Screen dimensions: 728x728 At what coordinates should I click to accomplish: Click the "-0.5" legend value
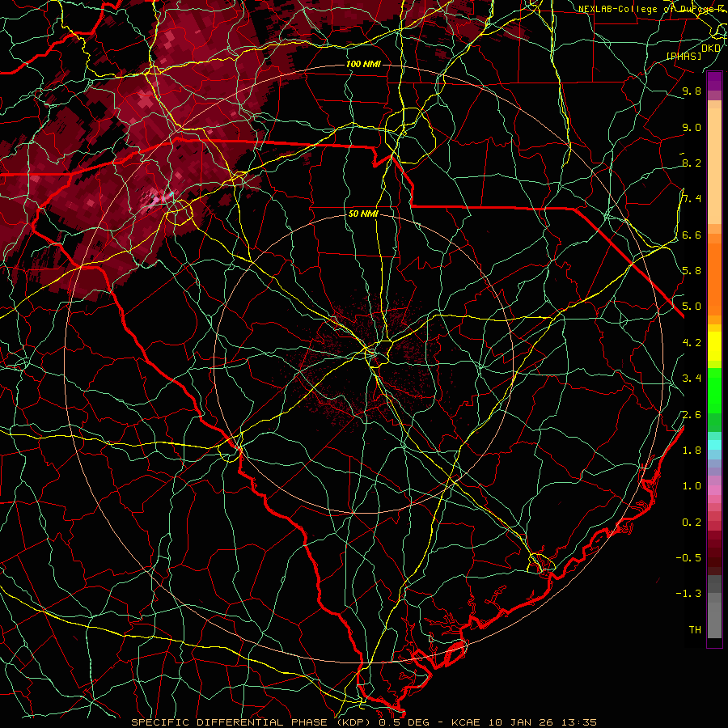(688, 558)
